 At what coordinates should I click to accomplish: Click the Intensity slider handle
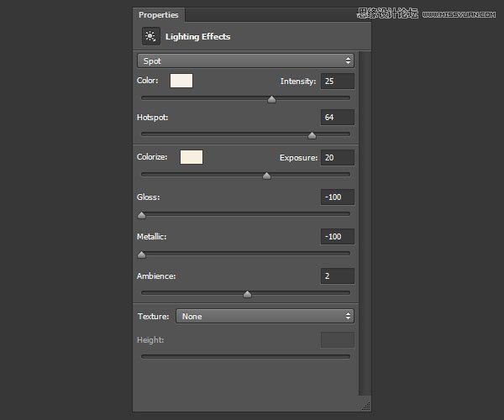click(x=271, y=99)
